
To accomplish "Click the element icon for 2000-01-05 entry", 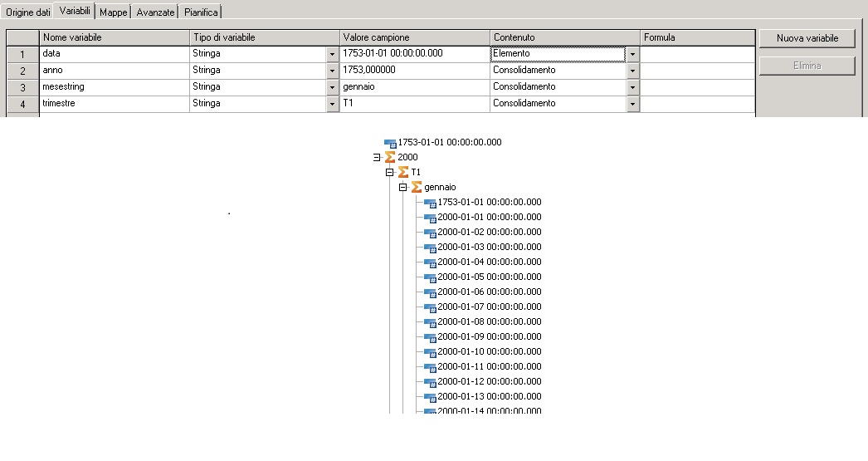I will tap(430, 277).
